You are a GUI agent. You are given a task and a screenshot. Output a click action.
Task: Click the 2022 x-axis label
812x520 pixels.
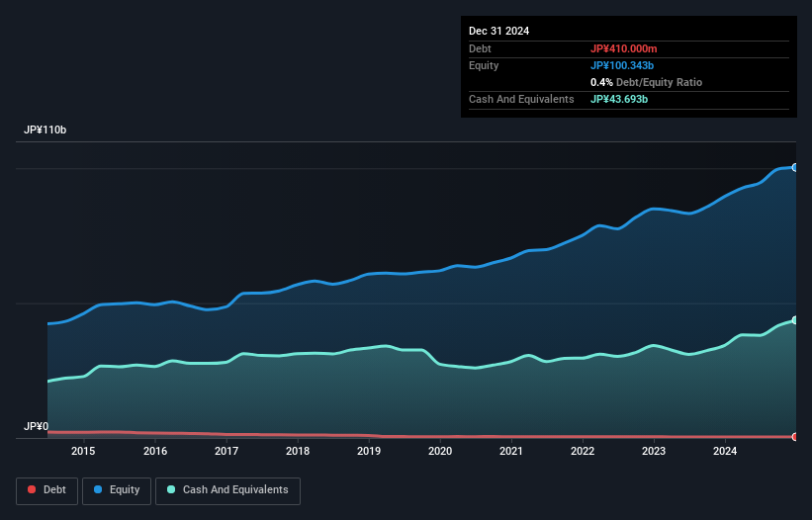pyautogui.click(x=583, y=451)
